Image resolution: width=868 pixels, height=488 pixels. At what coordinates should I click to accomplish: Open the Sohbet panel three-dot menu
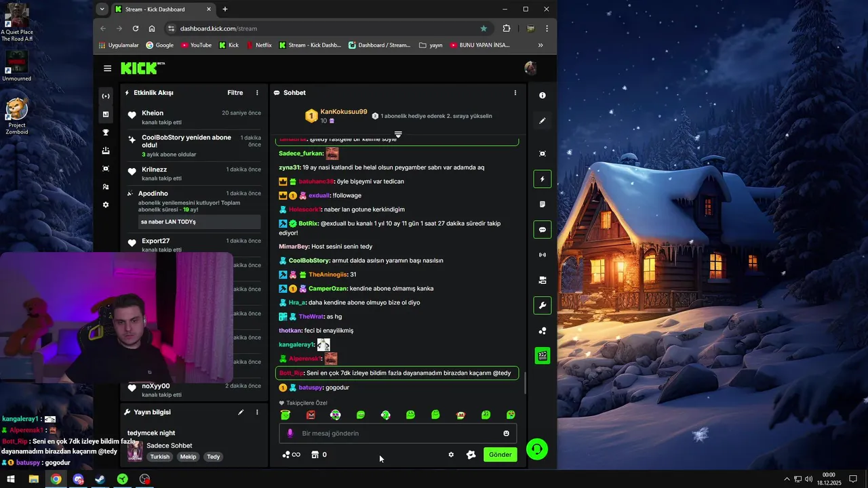click(515, 93)
